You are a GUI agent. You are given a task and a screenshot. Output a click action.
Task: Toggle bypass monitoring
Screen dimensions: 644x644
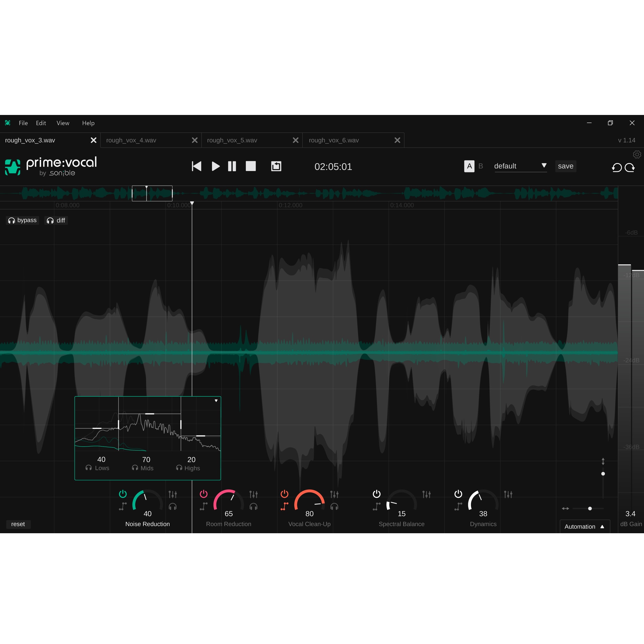pos(22,220)
